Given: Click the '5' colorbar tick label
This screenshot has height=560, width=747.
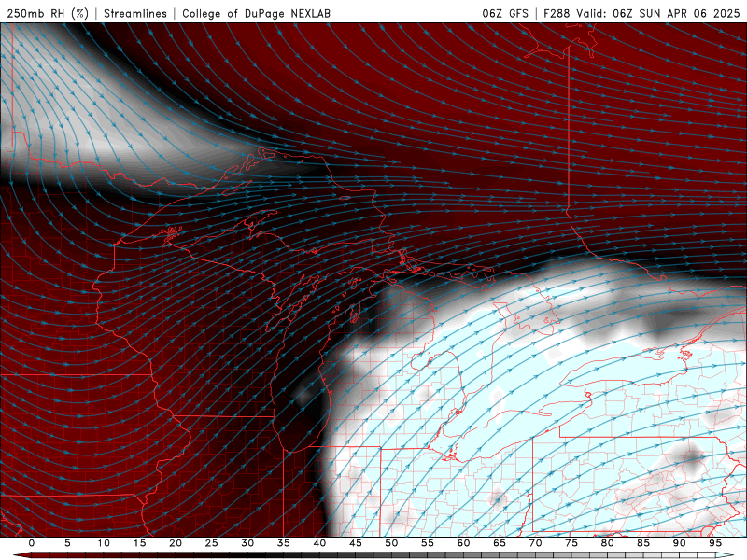Looking at the screenshot, I should 67,543.
